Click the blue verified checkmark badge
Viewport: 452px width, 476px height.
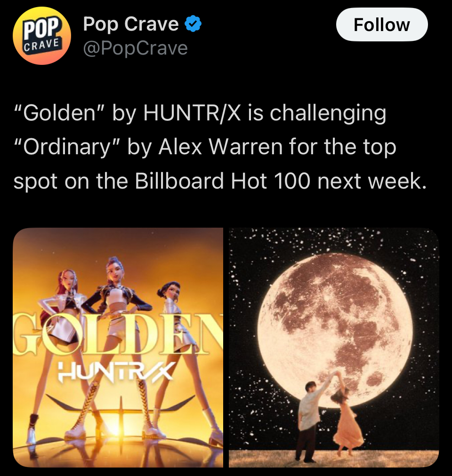click(x=194, y=24)
